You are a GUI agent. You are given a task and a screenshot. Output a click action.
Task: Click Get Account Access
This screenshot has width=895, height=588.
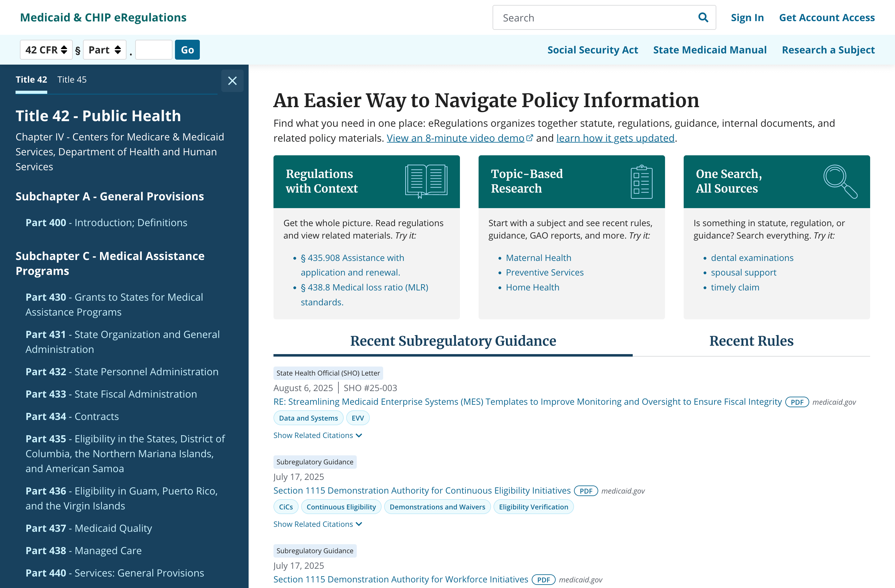tap(827, 17)
